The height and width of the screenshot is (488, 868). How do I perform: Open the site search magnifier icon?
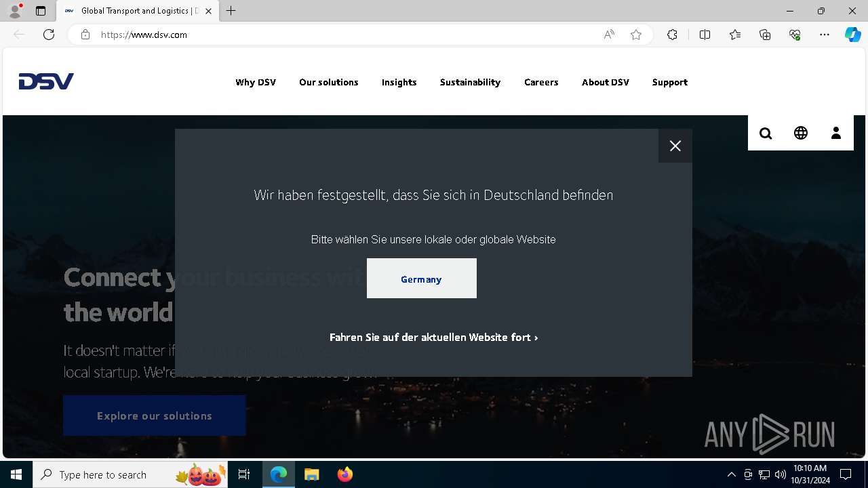[x=766, y=134]
